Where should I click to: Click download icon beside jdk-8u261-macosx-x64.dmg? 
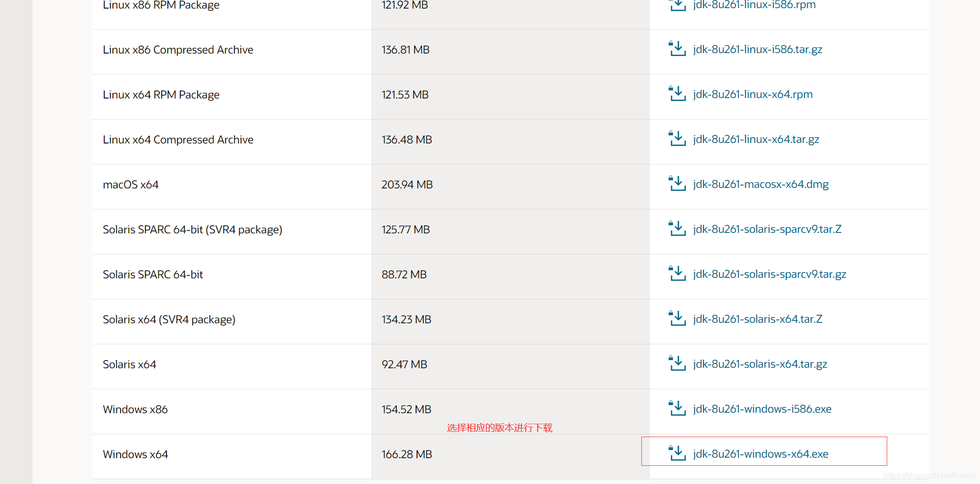(677, 183)
